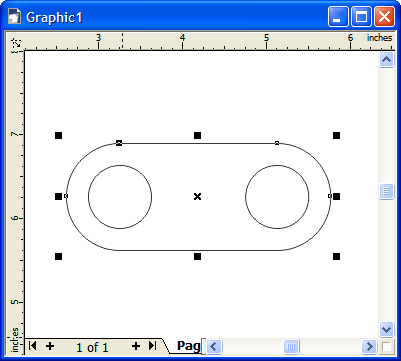Go to first page navigation button
Image resolution: width=401 pixels, height=361 pixels.
32,346
